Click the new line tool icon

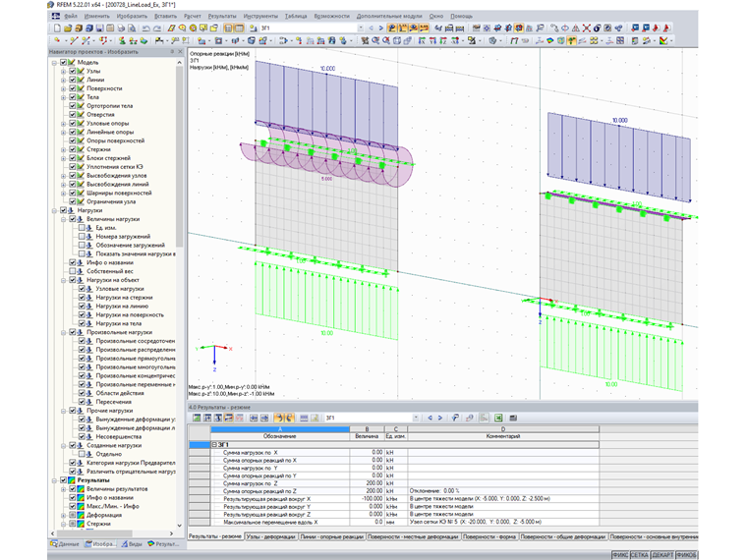74,40
